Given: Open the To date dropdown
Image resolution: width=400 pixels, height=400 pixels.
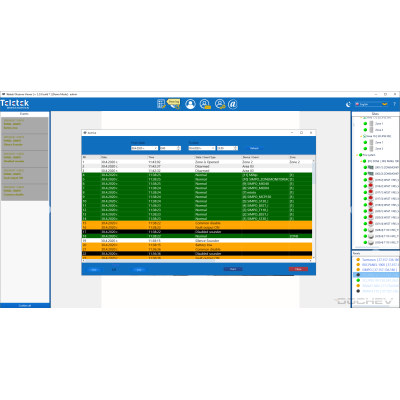Looking at the screenshot, I should pyautogui.click(x=202, y=148).
